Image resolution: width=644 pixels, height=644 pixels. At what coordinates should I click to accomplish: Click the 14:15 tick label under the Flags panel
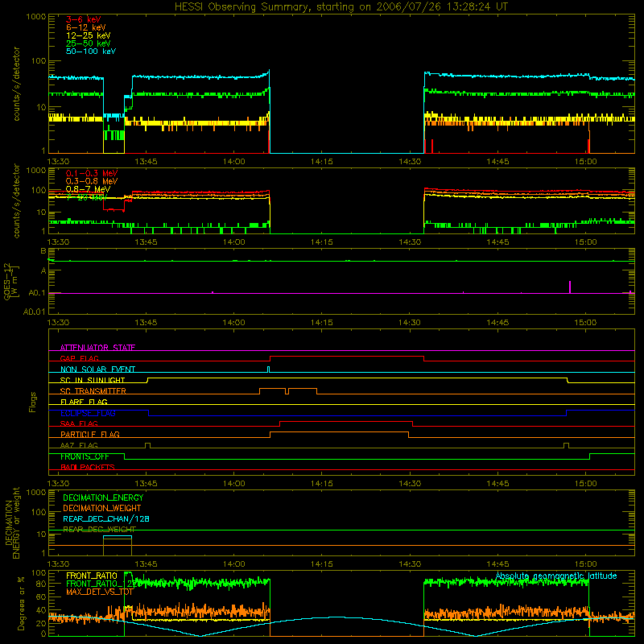click(x=321, y=484)
